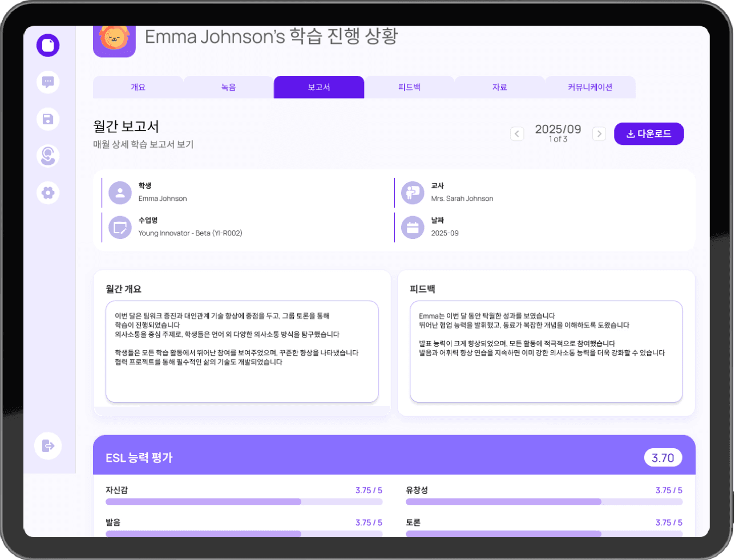The height and width of the screenshot is (560, 735).
Task: Open the document icon in sidebar
Action: [x=48, y=45]
